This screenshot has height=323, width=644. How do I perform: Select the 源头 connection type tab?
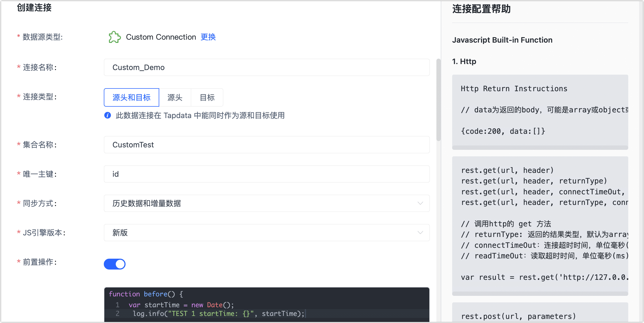pyautogui.click(x=175, y=97)
